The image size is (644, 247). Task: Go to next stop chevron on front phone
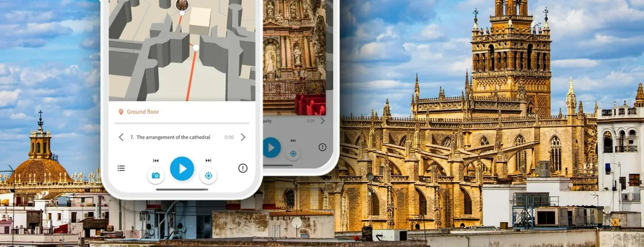[243, 137]
